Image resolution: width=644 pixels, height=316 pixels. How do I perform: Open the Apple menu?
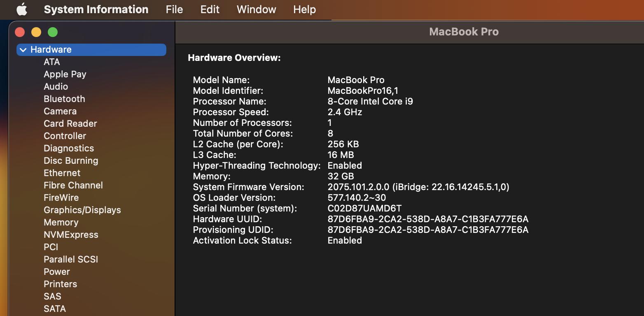[22, 9]
